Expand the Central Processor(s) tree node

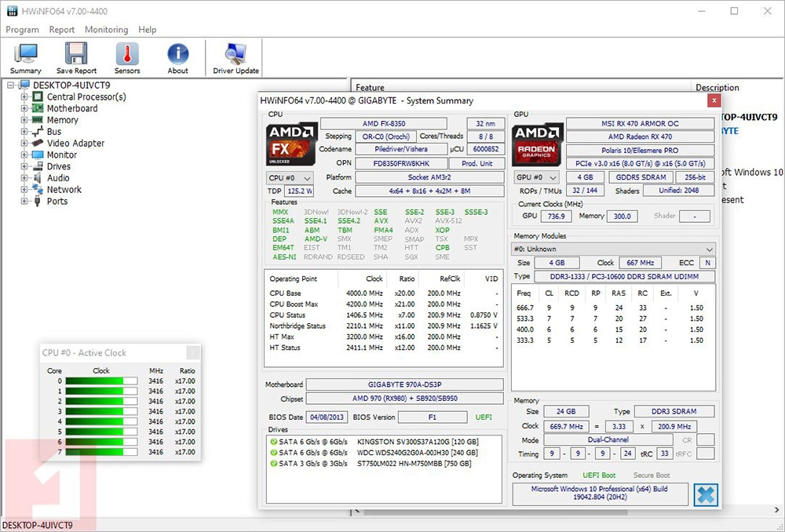pos(24,97)
